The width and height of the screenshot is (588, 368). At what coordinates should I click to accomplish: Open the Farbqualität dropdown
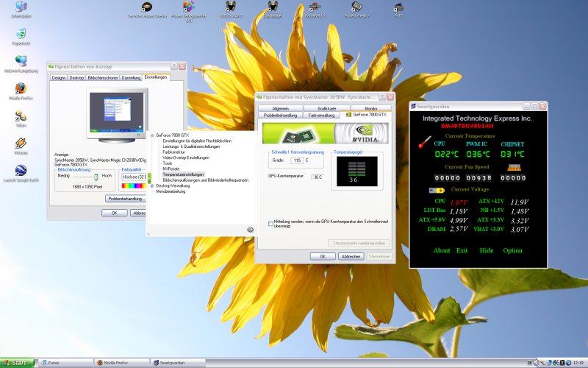[x=134, y=177]
